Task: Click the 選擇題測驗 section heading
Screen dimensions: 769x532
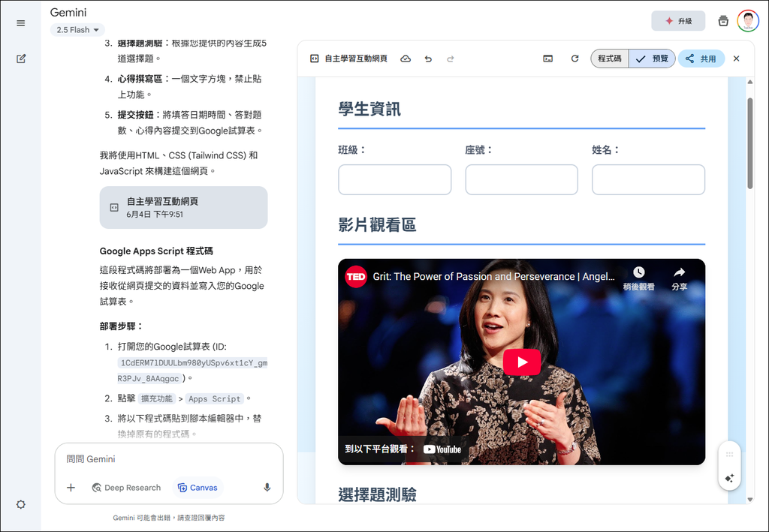Action: pyautogui.click(x=377, y=494)
